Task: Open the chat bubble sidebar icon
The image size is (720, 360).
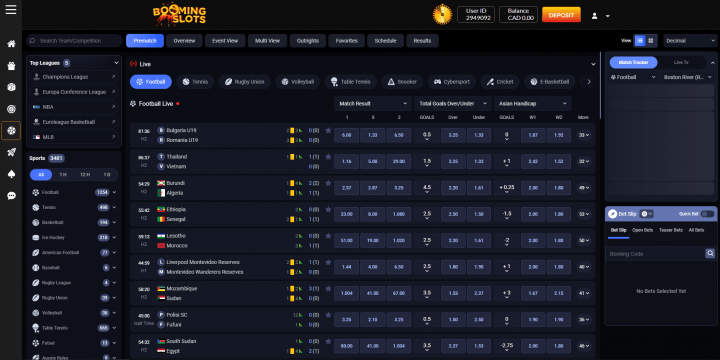Action: [11, 196]
